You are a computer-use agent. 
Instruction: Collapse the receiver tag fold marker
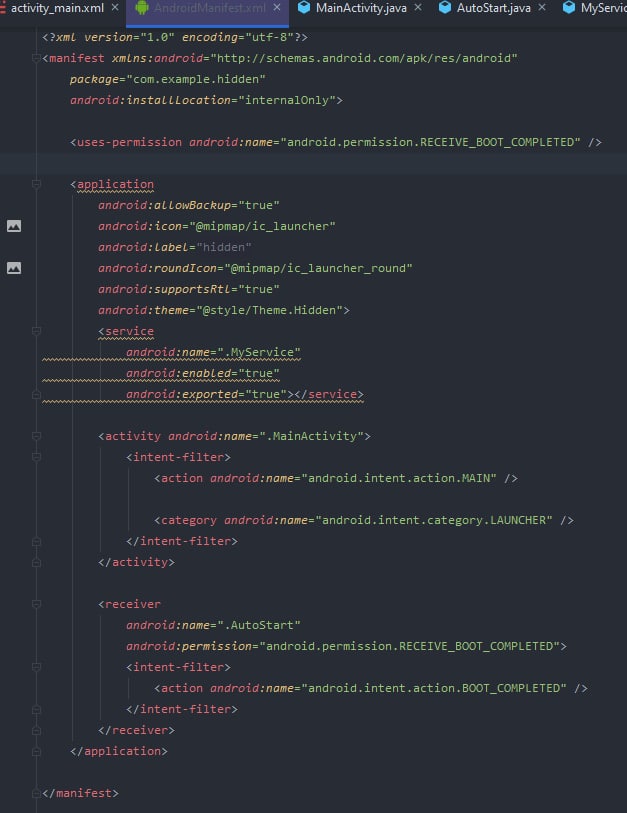(x=36, y=604)
